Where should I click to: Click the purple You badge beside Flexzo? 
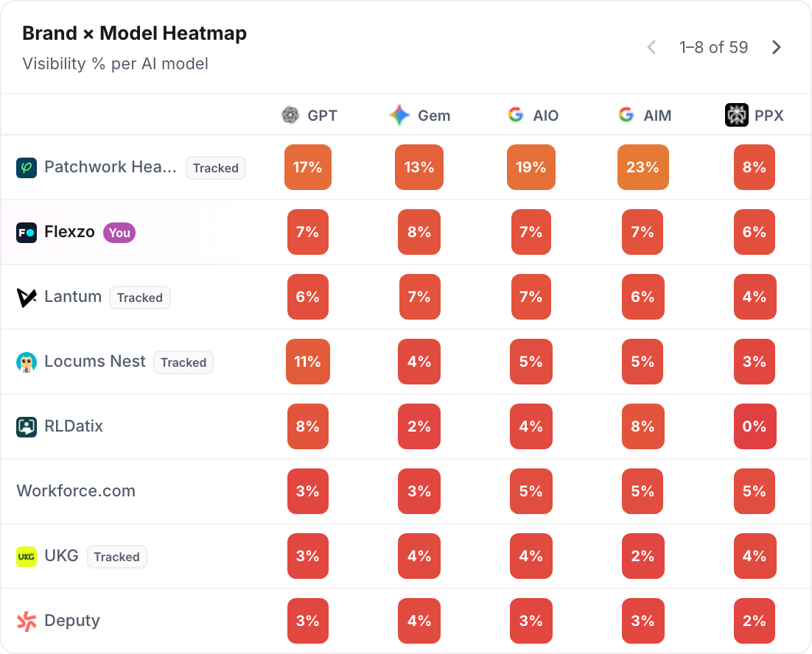(x=119, y=232)
